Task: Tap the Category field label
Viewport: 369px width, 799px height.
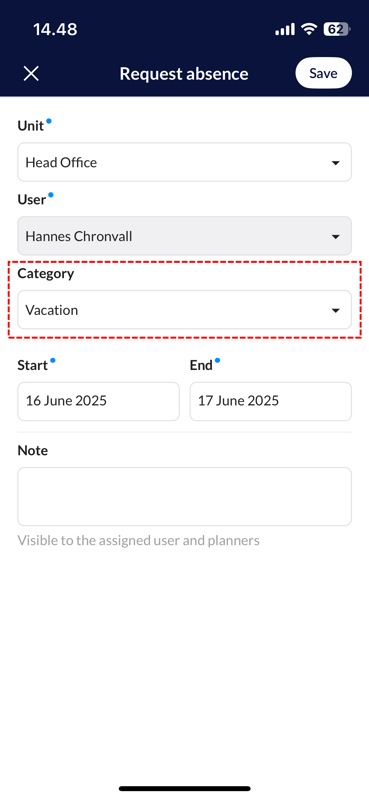Action: [x=46, y=274]
